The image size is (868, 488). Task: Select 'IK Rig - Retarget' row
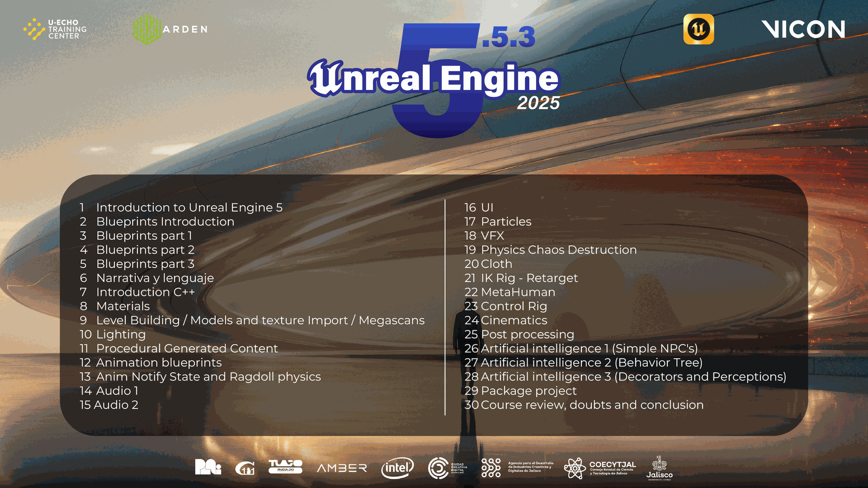[521, 278]
